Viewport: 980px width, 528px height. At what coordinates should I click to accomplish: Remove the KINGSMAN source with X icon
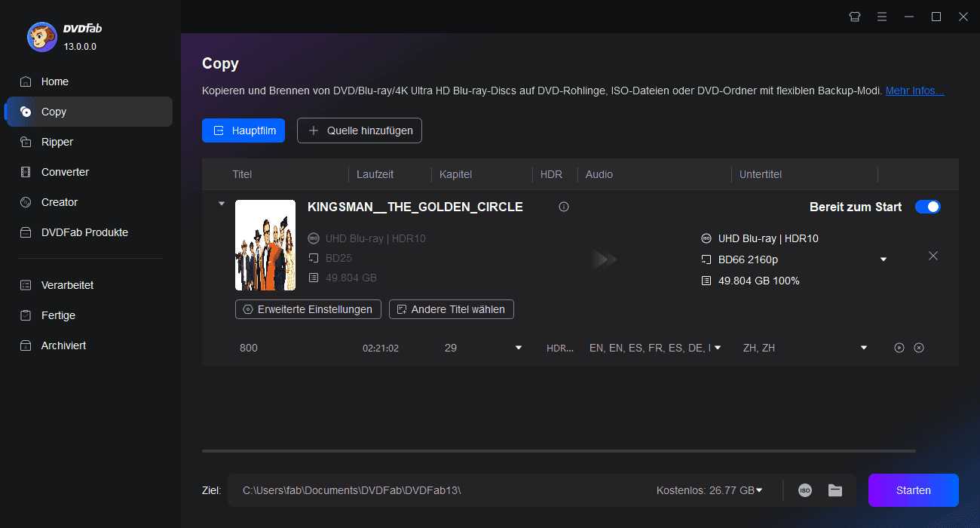tap(933, 256)
